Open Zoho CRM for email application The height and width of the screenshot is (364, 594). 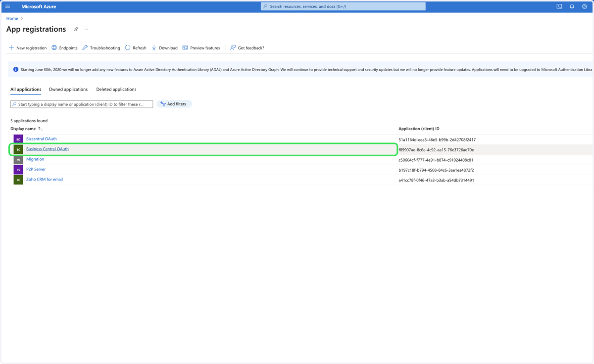[45, 180]
